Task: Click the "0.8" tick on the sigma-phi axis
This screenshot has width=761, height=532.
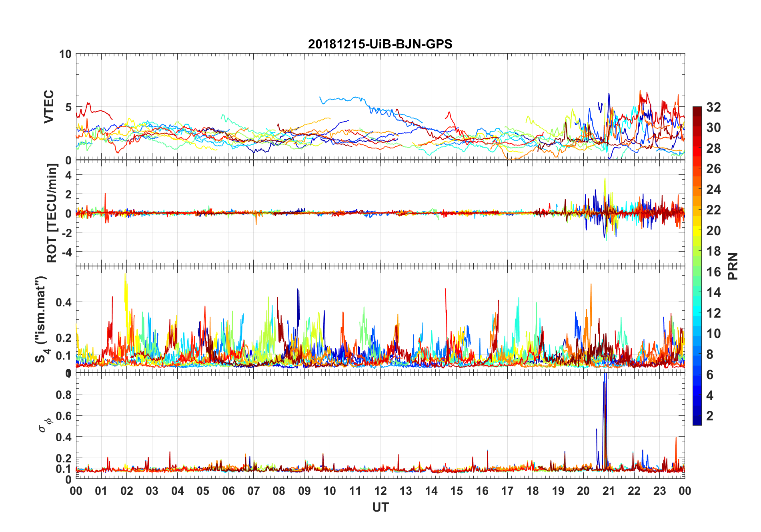Action: tap(64, 394)
